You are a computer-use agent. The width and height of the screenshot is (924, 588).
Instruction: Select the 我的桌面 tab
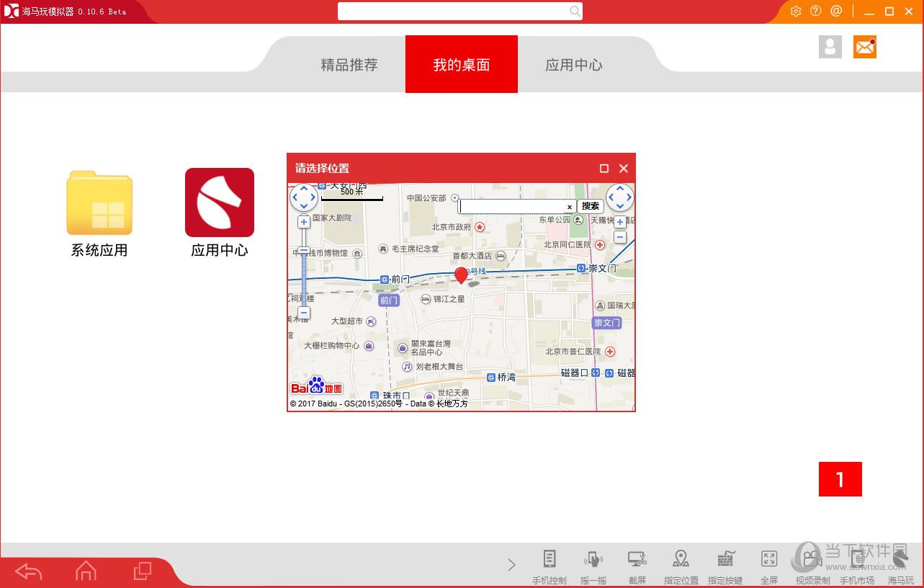(x=462, y=64)
